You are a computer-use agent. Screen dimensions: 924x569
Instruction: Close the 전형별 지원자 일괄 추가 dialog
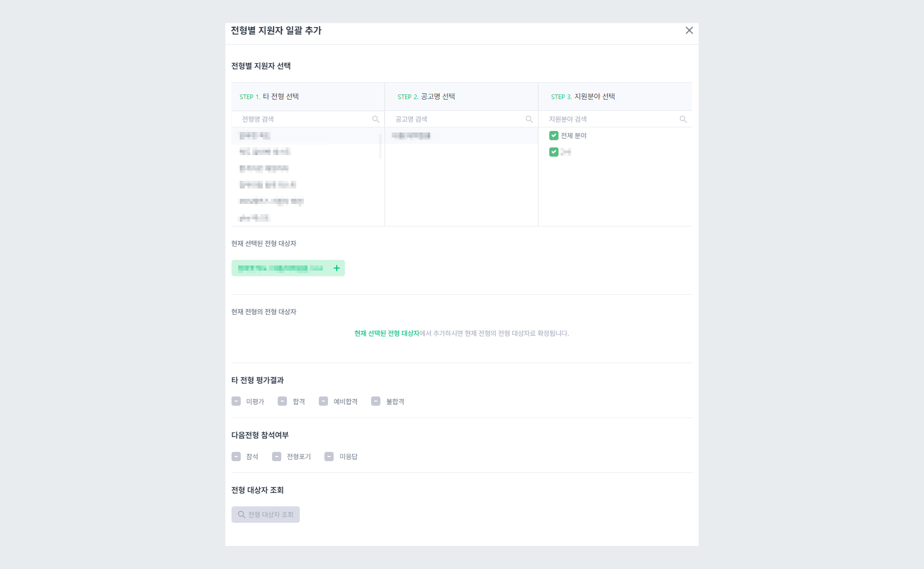point(689,31)
